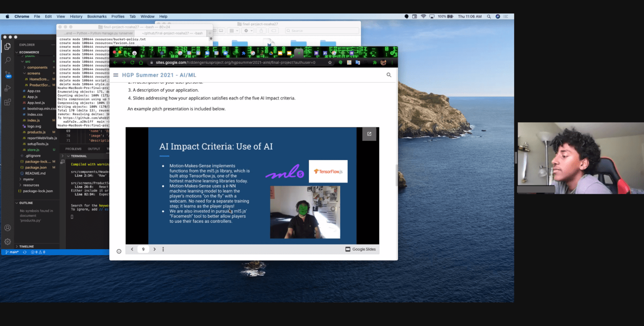
Task: Click the Google Slides link
Action: [361, 250]
